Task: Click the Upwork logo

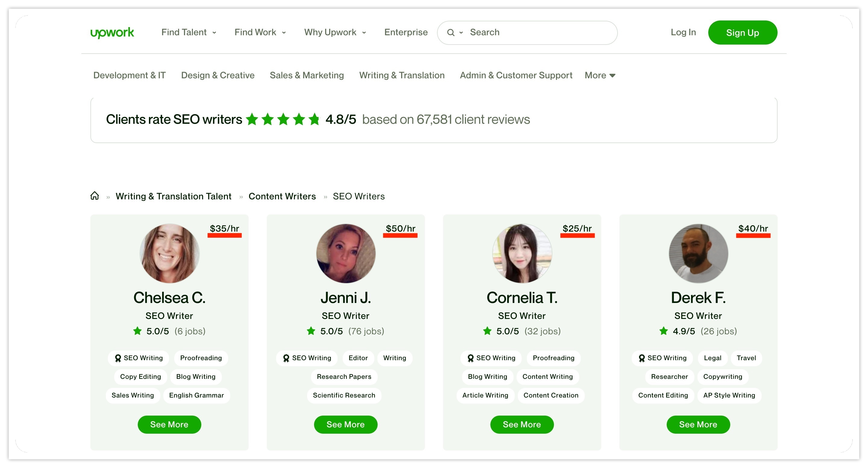Action: (112, 32)
